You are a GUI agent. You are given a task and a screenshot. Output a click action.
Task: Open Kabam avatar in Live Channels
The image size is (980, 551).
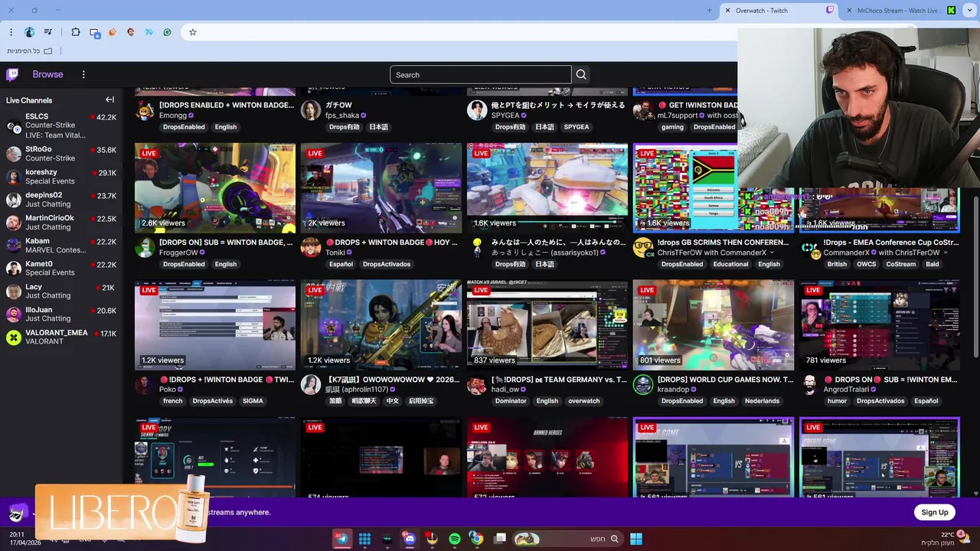(14, 246)
